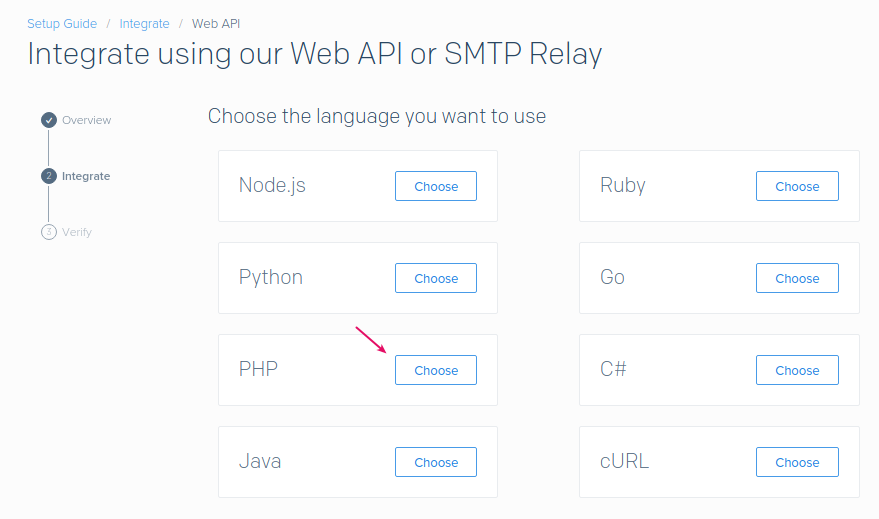This screenshot has height=519, width=879.
Task: Click the step 2 Integrate circle icon
Action: click(x=48, y=176)
